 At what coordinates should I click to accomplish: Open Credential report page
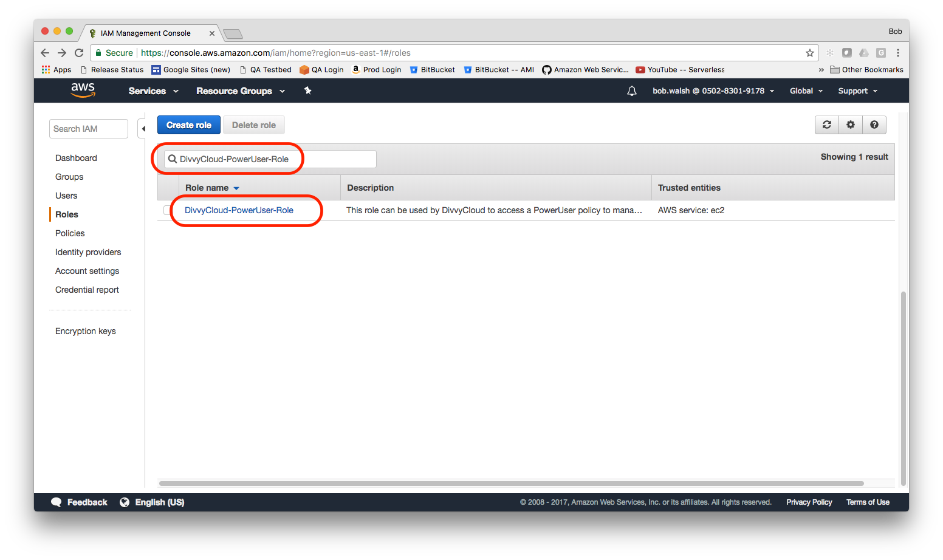[87, 290]
